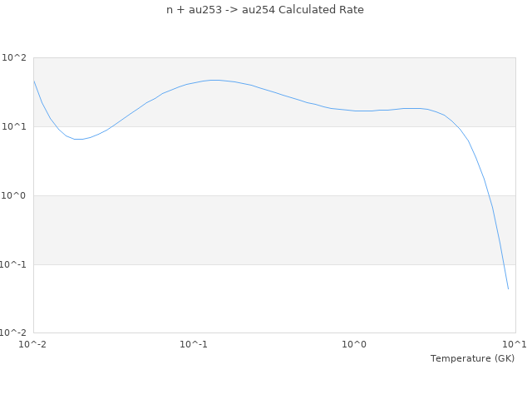This screenshot has height=399, width=532.
Task: Click the 10^-2 x-axis tick label
Action: 33,344
